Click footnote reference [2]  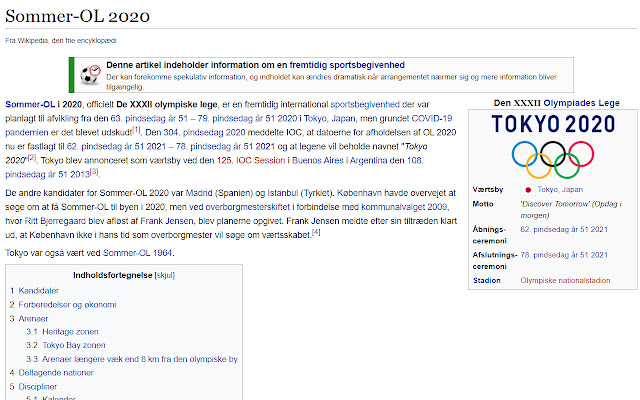(x=32, y=158)
